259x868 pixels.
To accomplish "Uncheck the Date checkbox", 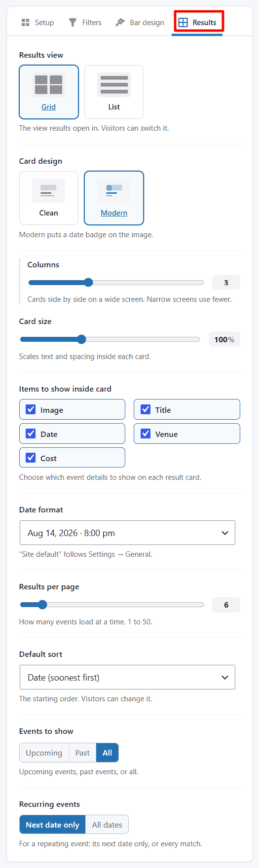I will click(x=31, y=434).
